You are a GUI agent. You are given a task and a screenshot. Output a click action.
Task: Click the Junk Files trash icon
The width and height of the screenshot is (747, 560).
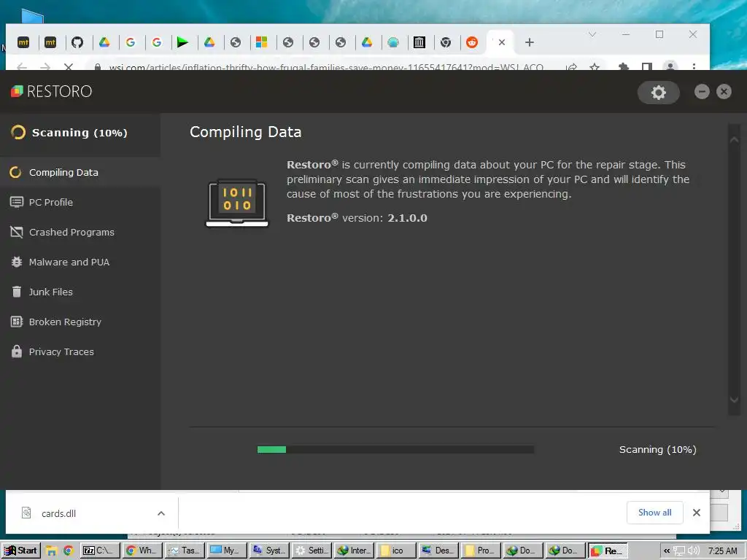pos(17,292)
